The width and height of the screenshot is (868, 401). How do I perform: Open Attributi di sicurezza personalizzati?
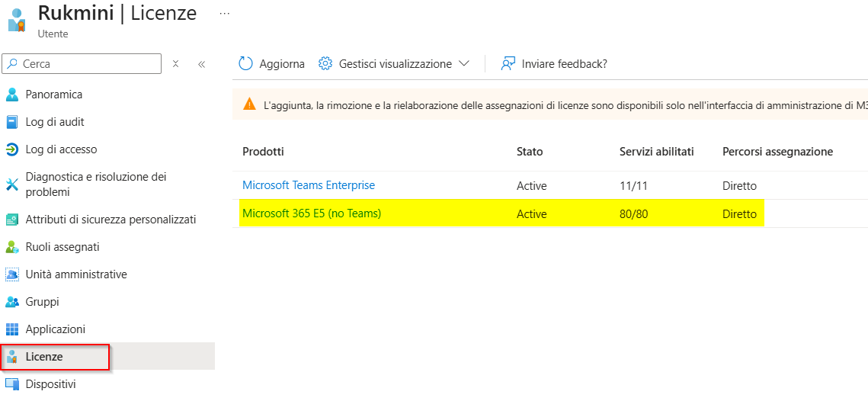pyautogui.click(x=111, y=220)
